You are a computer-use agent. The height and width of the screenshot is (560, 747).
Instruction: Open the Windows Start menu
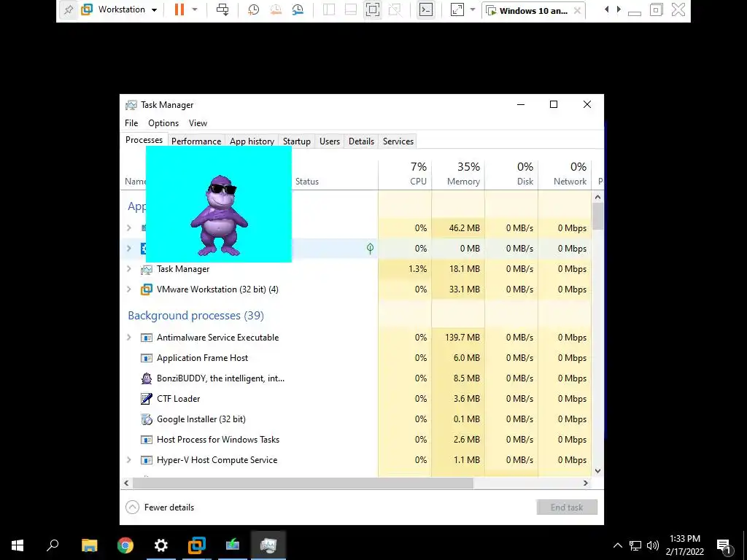(x=18, y=545)
